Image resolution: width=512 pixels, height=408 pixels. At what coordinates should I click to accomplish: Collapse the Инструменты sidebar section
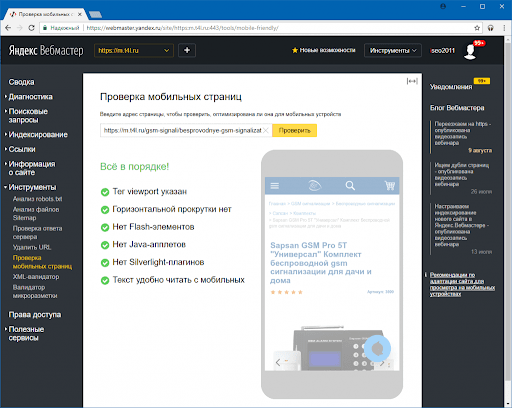[32, 187]
